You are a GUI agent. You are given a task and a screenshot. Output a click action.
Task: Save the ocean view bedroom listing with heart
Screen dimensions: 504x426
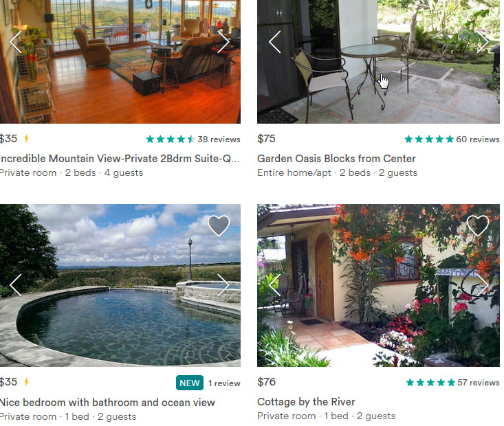tap(219, 225)
